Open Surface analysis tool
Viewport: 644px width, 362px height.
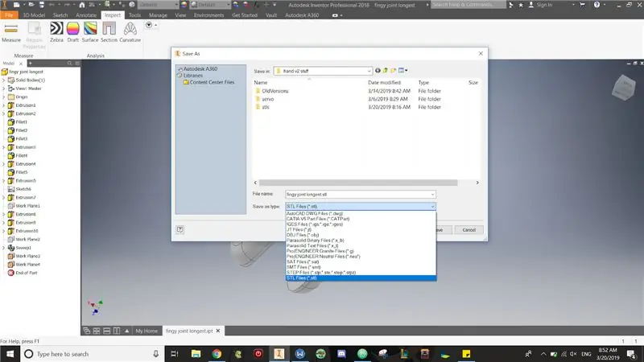[90, 29]
